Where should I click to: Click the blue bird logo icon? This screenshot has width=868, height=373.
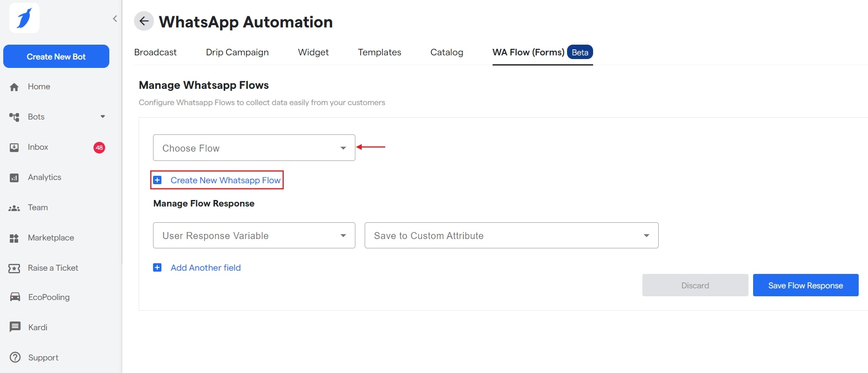pyautogui.click(x=24, y=18)
